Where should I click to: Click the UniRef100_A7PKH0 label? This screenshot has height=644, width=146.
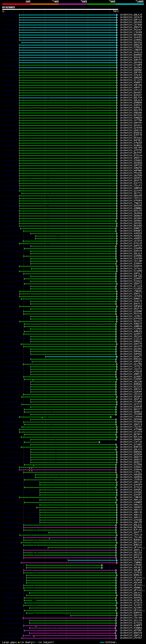point(131,565)
